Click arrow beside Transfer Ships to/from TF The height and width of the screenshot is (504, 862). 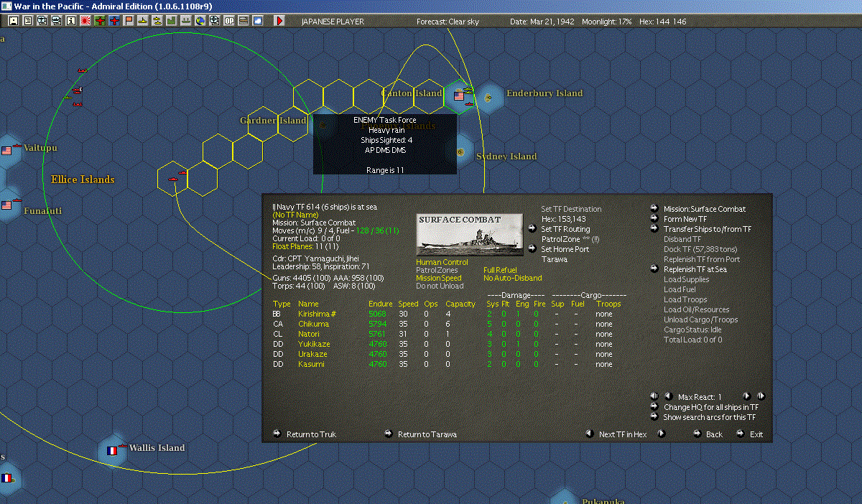[654, 229]
